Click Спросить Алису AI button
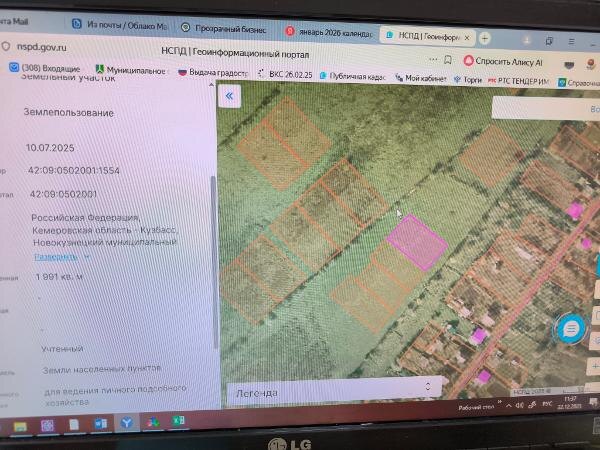This screenshot has width=600, height=450. (503, 61)
